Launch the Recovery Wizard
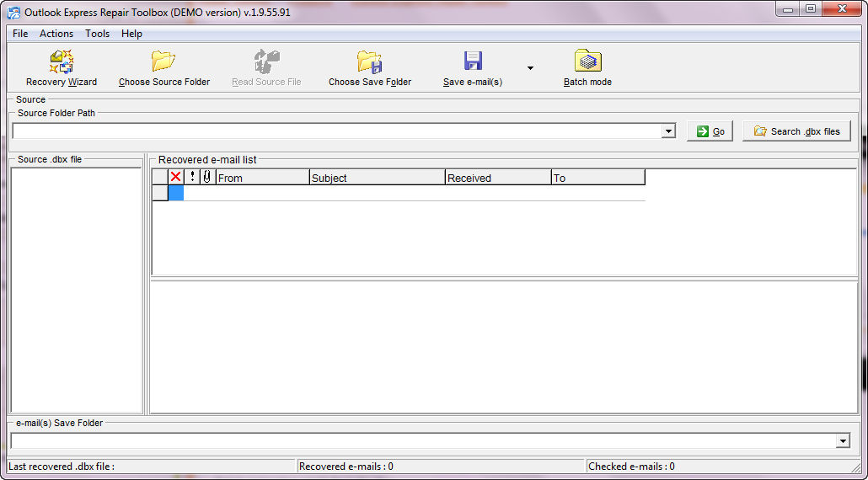 (62, 68)
